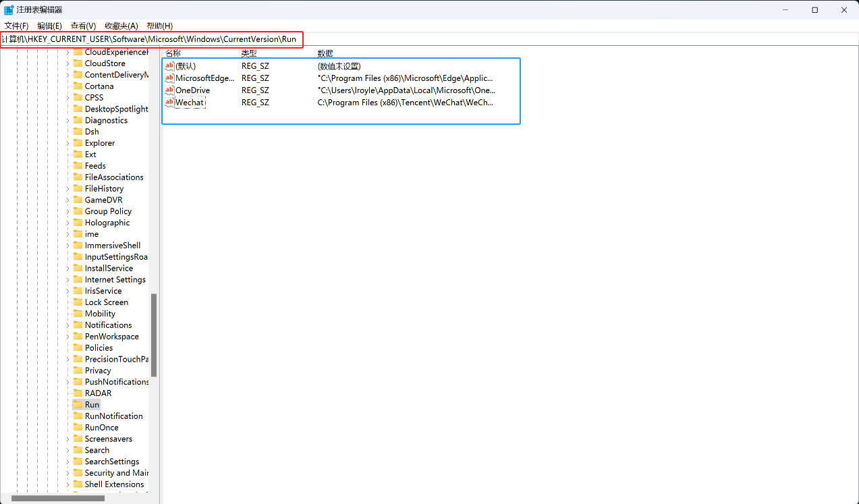Select the Diagnostics folder icon
This screenshot has width=859, height=504.
[x=78, y=120]
